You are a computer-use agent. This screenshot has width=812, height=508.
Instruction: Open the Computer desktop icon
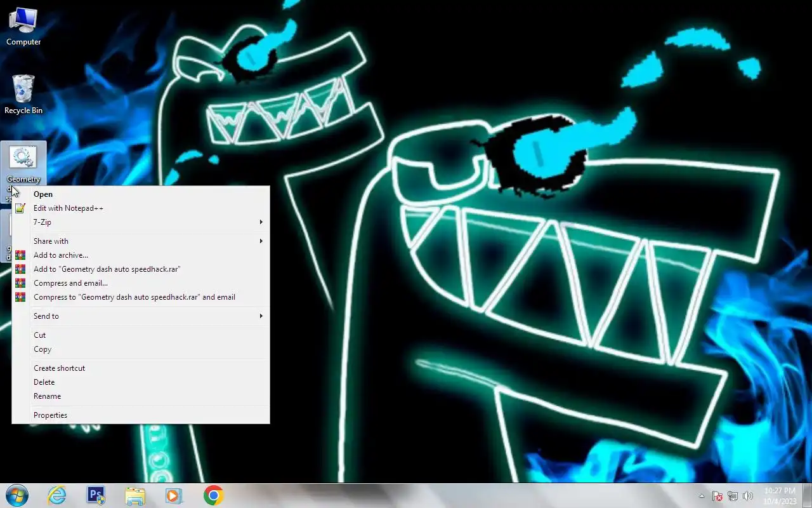click(x=23, y=27)
